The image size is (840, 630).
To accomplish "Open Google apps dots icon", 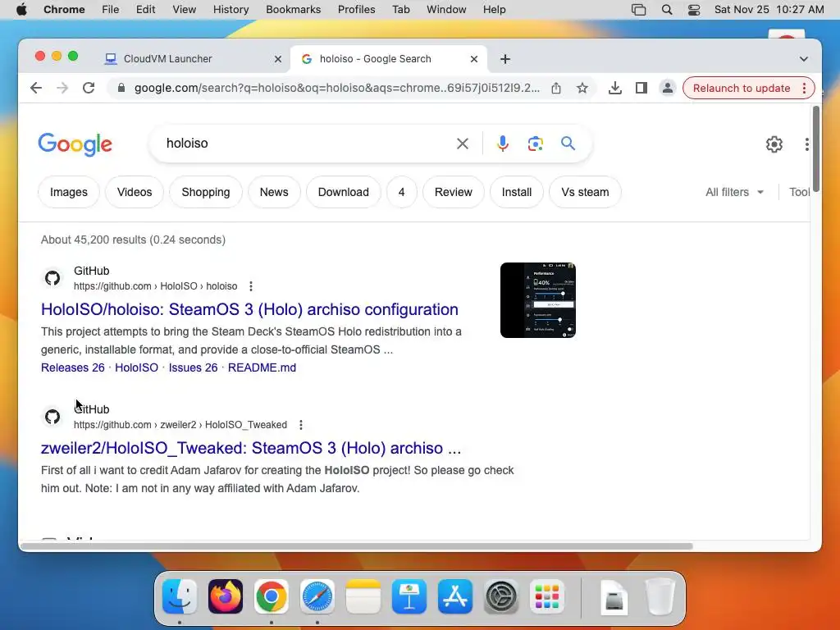I will 807,144.
